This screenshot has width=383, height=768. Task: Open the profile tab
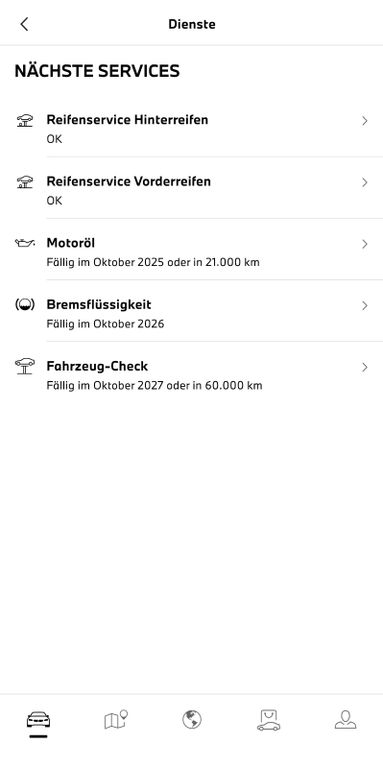click(345, 720)
